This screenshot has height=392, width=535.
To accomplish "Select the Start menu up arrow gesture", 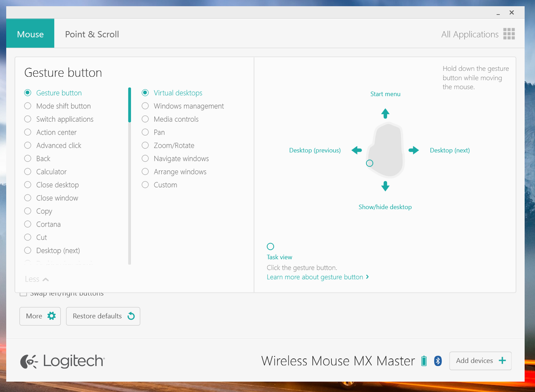I will pos(385,113).
